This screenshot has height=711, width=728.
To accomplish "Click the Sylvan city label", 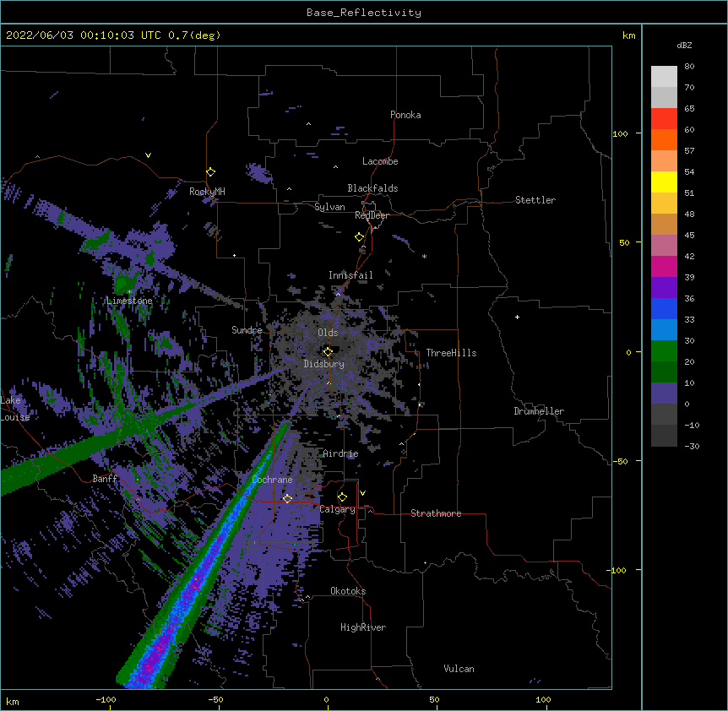I will coord(329,207).
